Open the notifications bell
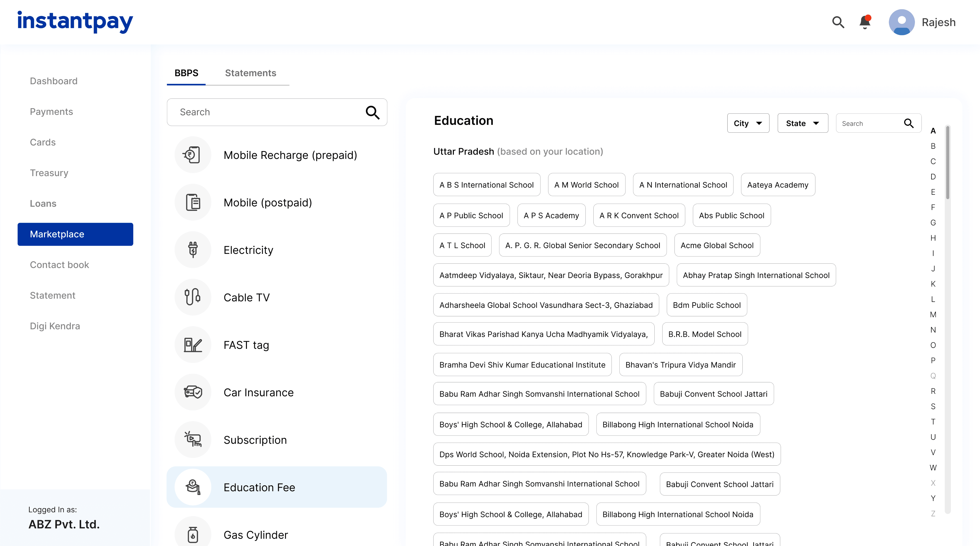Screen dimensions: 980x546 pyautogui.click(x=865, y=22)
